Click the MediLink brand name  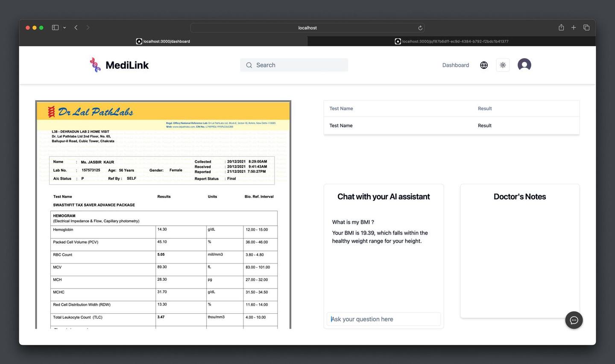(x=127, y=65)
